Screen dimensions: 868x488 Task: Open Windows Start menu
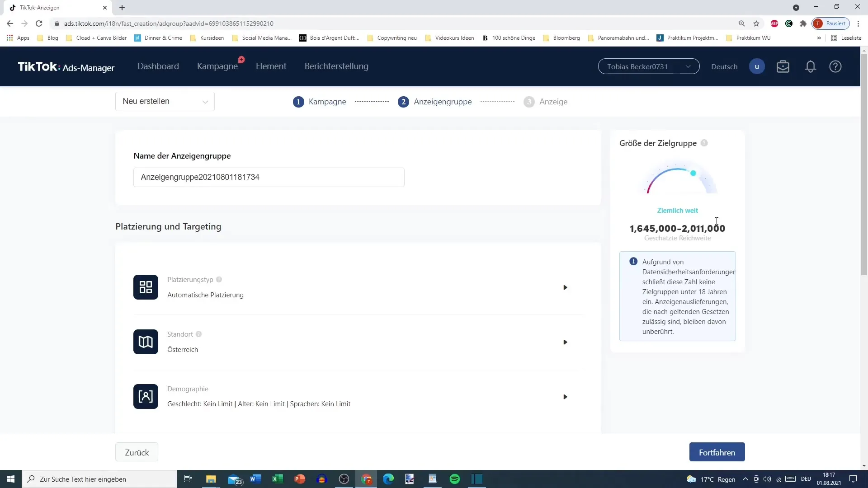click(x=11, y=479)
